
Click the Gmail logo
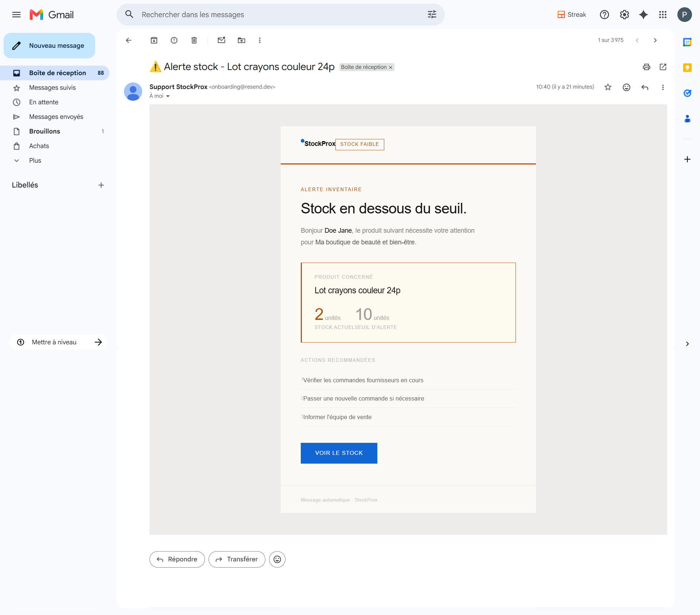(52, 15)
